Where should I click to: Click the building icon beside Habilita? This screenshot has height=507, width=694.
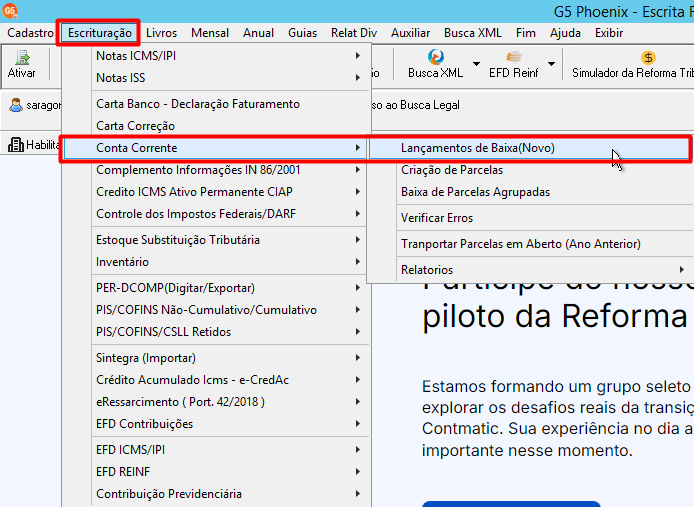tap(16, 144)
